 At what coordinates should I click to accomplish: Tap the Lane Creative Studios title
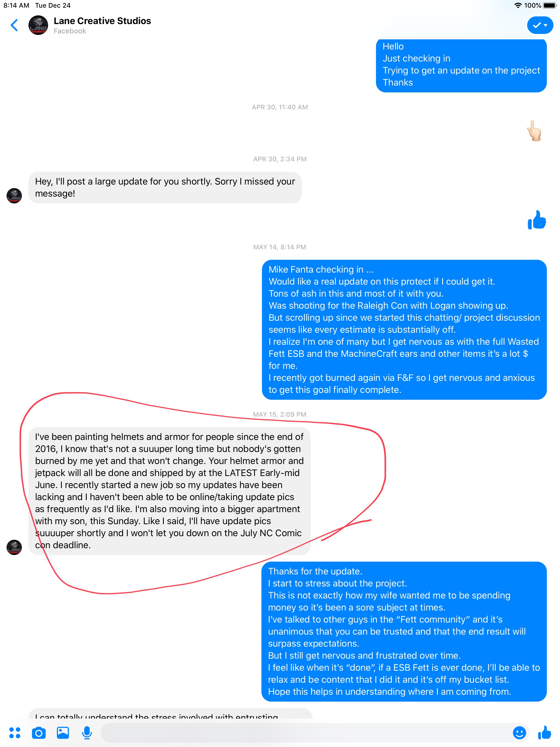tap(102, 21)
